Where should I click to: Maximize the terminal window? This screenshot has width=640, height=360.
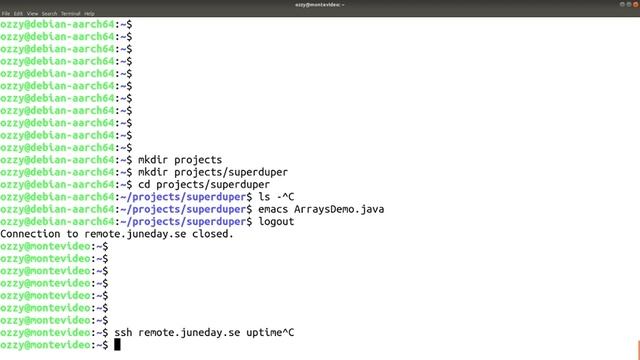click(629, 4)
